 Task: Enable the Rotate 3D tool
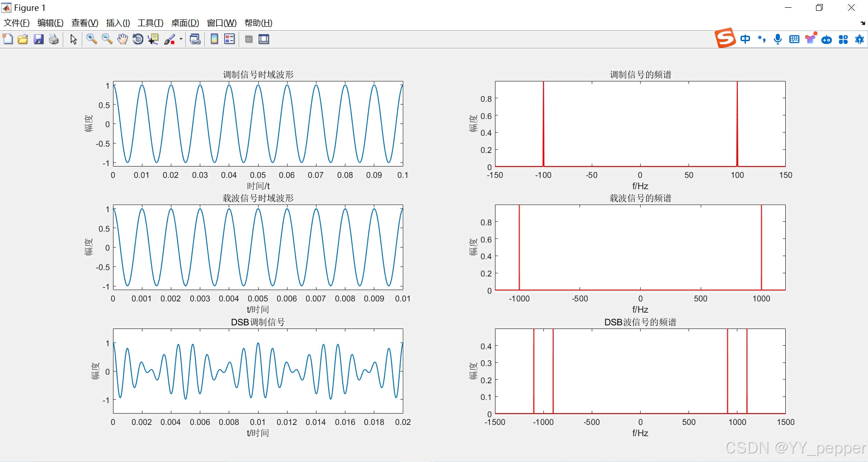pyautogui.click(x=138, y=39)
